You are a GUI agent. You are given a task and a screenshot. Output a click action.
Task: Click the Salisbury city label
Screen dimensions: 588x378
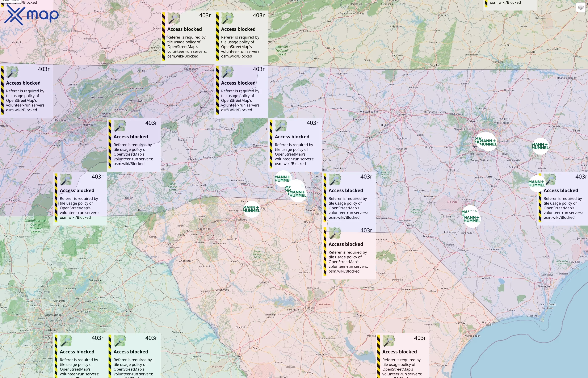point(351,152)
